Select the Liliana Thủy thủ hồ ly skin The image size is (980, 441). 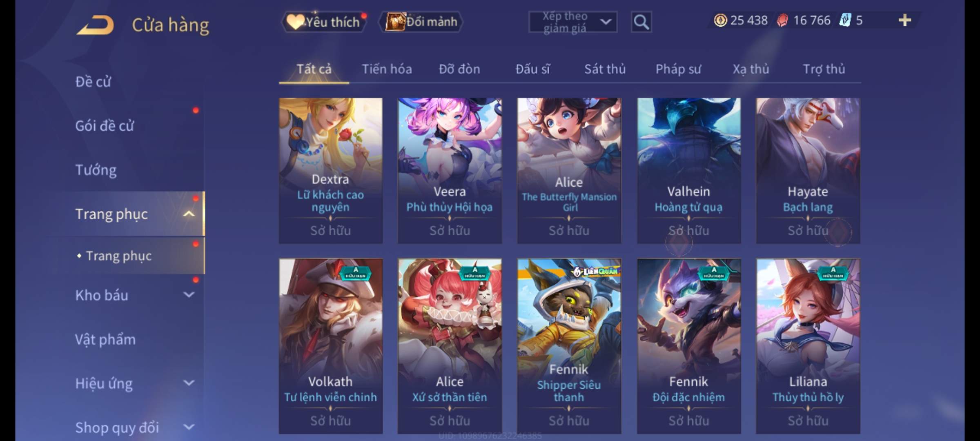pos(808,346)
